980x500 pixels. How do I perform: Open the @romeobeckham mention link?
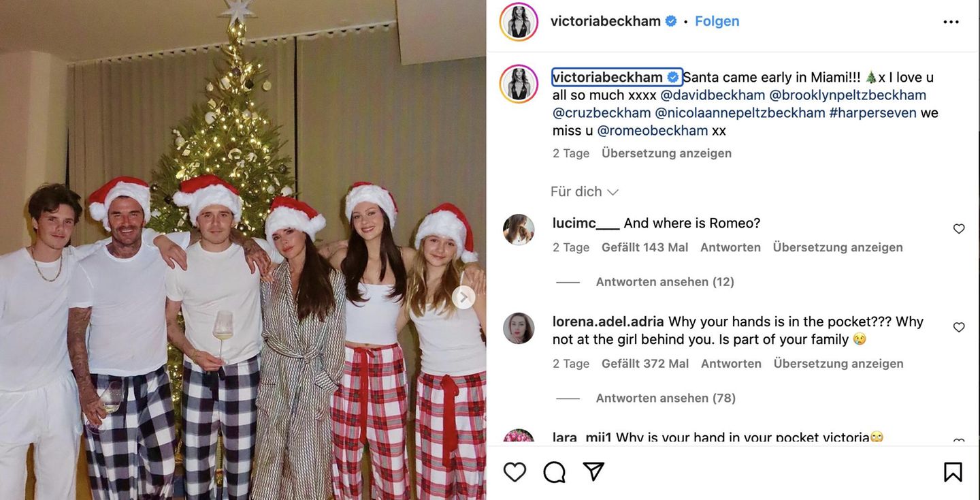tap(652, 131)
